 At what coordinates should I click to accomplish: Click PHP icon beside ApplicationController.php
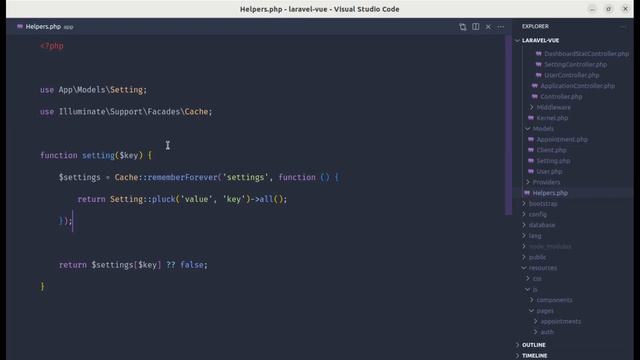click(x=535, y=86)
